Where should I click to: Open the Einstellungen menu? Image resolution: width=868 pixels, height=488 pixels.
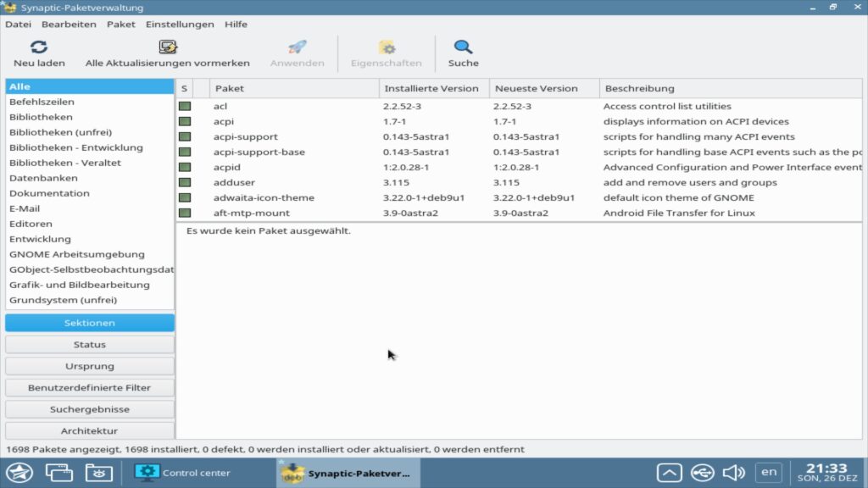[x=180, y=25]
